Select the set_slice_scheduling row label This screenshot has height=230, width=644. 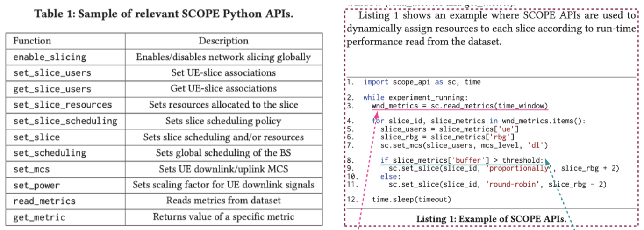tap(65, 121)
